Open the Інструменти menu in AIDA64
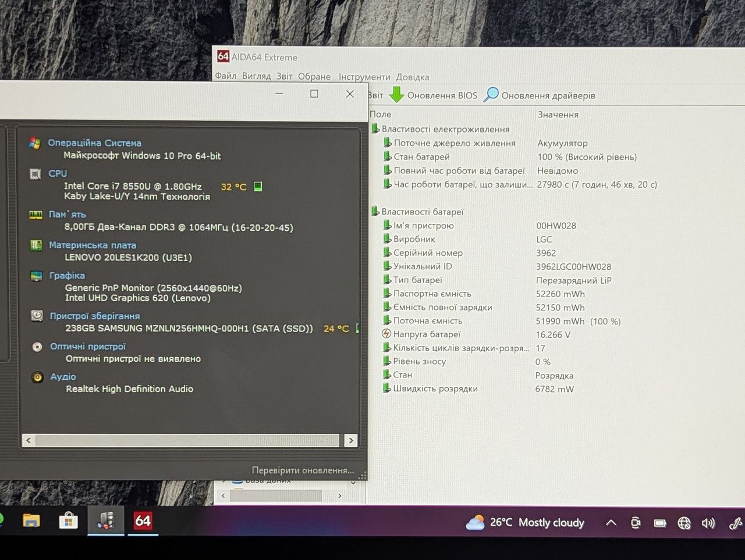The image size is (745, 560). click(365, 77)
